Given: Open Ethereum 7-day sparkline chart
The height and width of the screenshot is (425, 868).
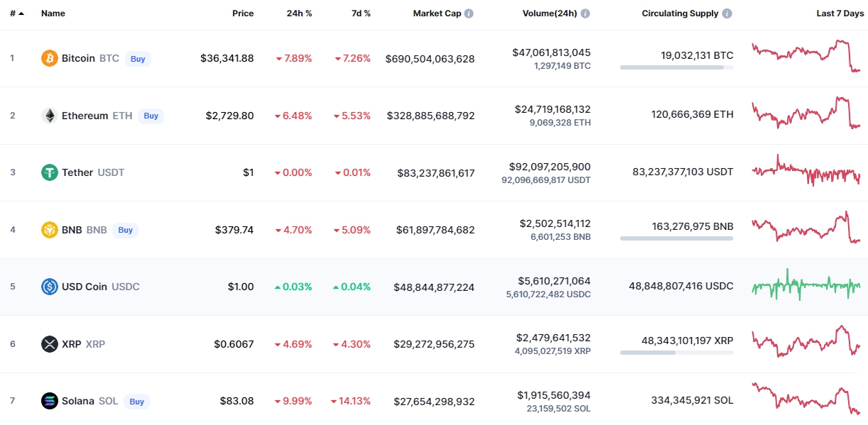Looking at the screenshot, I should click(806, 113).
